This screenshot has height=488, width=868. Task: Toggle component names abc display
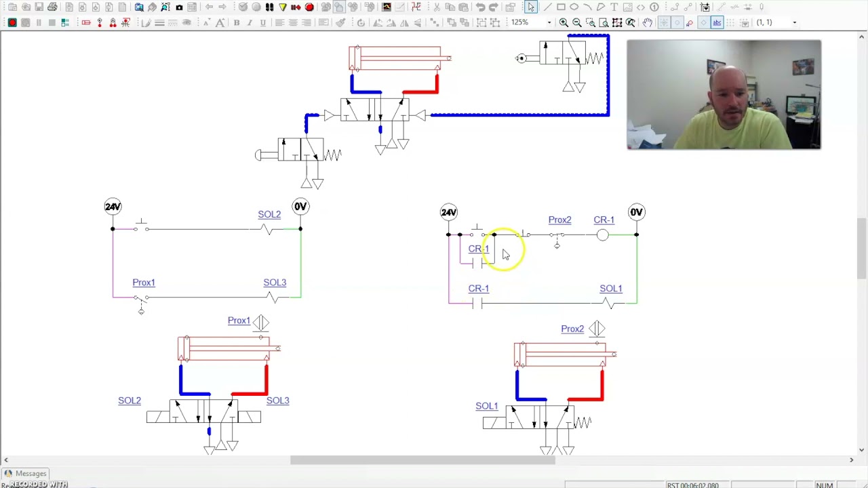[717, 22]
